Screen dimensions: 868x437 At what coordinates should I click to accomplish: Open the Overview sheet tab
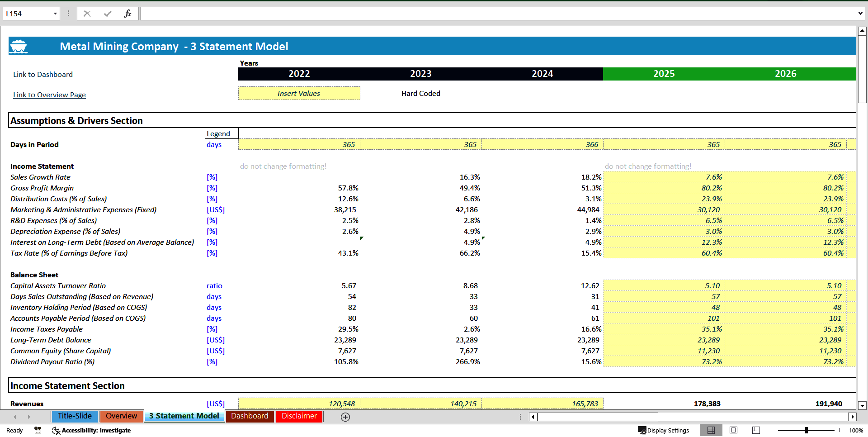121,416
